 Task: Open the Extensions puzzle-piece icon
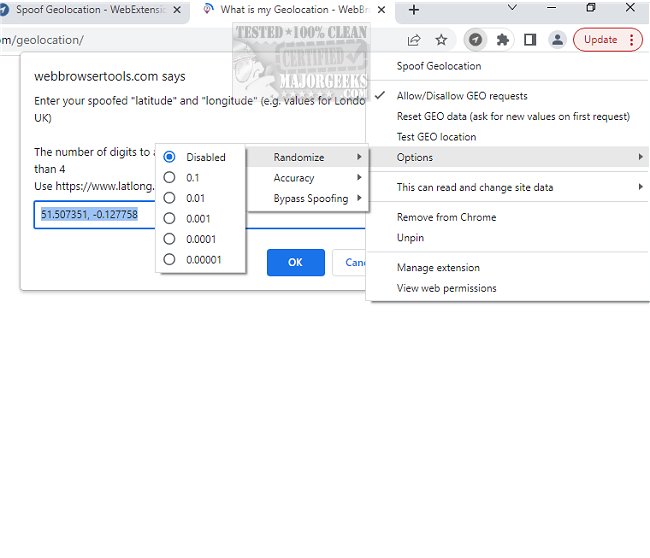(502, 40)
